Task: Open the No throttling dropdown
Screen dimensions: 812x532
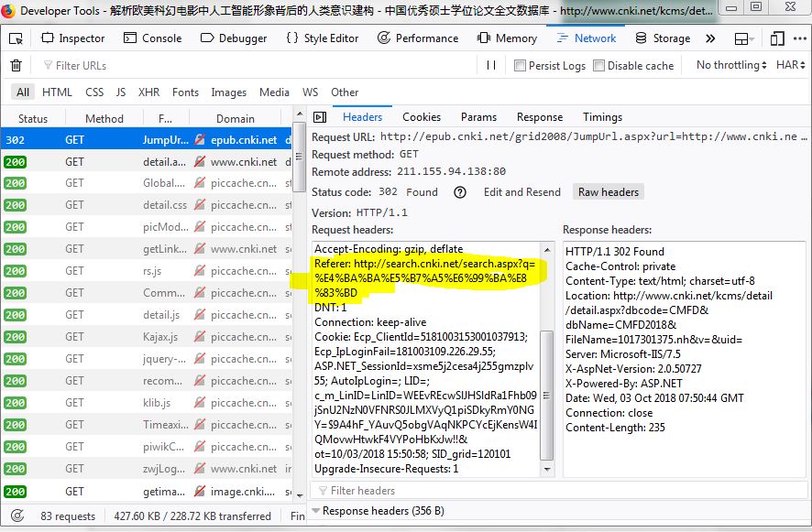Action: [731, 65]
